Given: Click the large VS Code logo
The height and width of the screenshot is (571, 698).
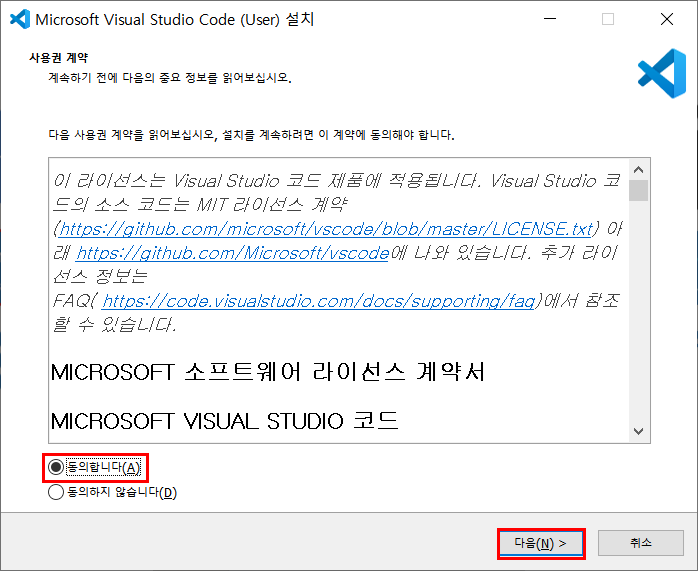Looking at the screenshot, I should click(x=662, y=73).
